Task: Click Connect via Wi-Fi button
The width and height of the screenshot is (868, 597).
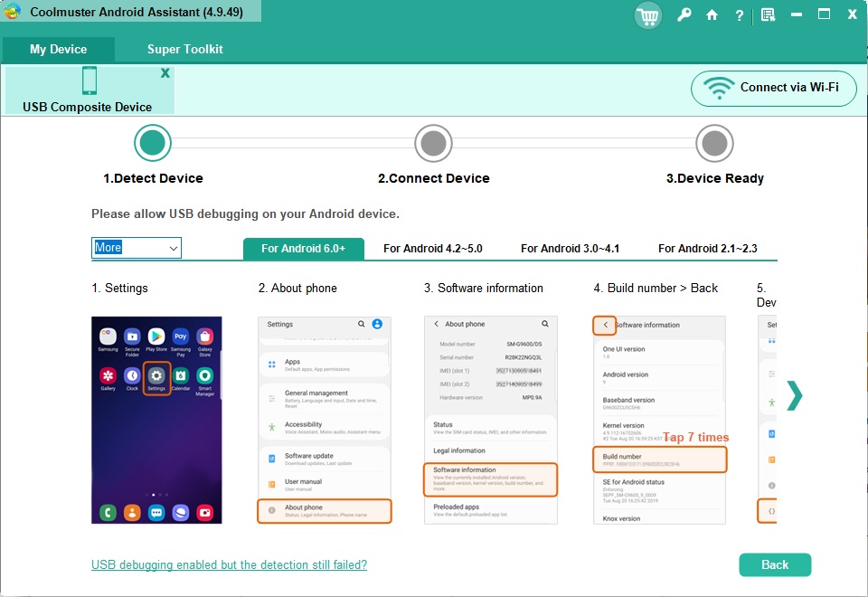Action: point(773,88)
